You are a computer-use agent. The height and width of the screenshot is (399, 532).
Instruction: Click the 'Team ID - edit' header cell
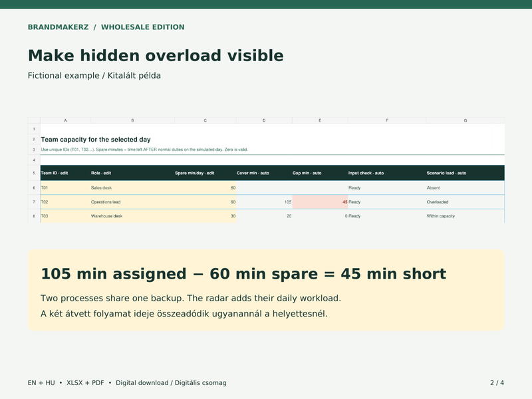click(x=65, y=173)
